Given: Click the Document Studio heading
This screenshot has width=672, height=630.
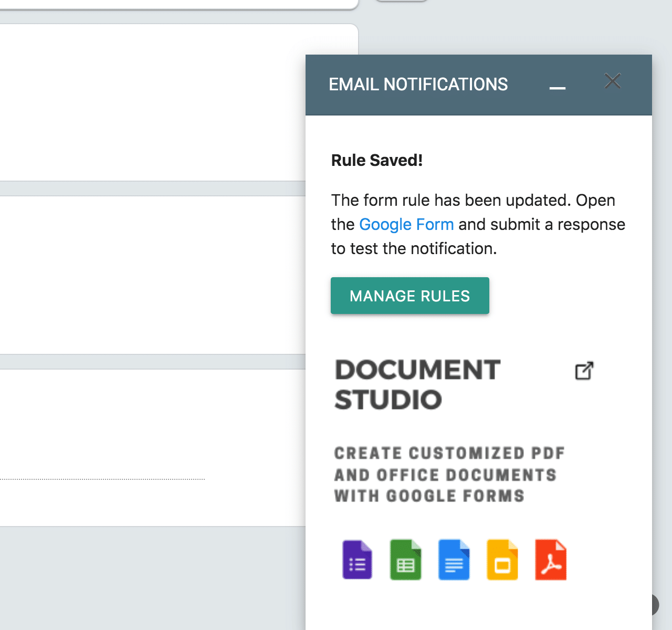Looking at the screenshot, I should [x=417, y=385].
